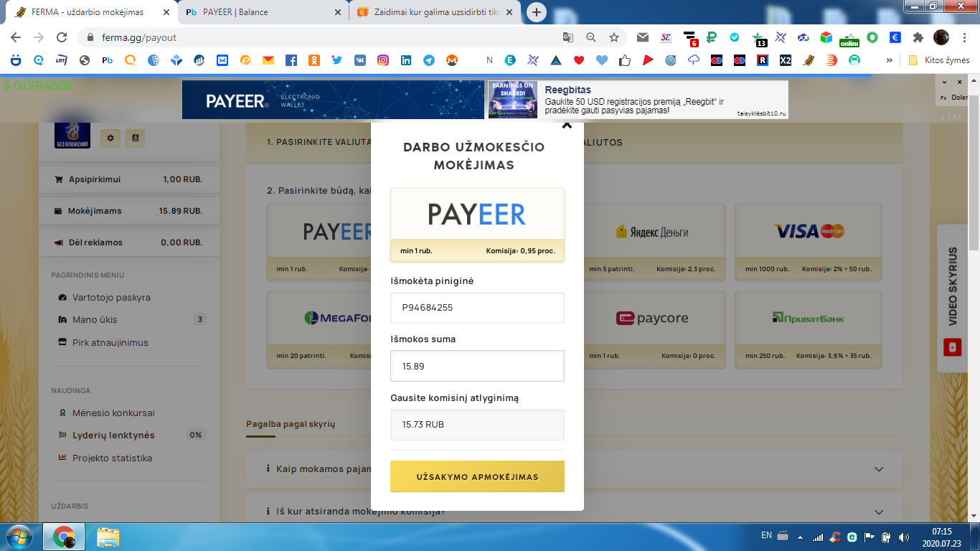Open the LinkedIn bookmark
The height and width of the screenshot is (551, 980).
tap(406, 60)
